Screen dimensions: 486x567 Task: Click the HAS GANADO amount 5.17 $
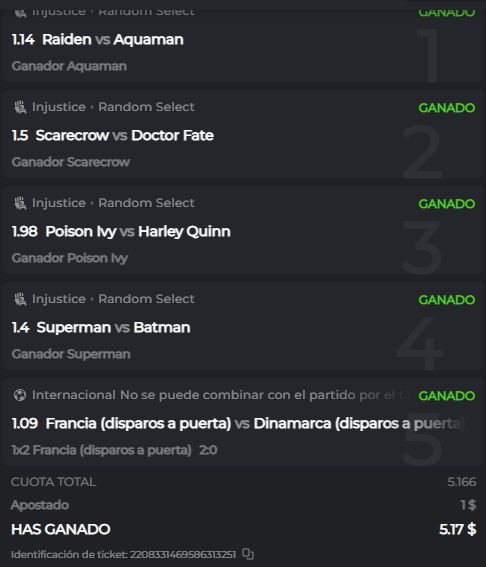click(457, 529)
